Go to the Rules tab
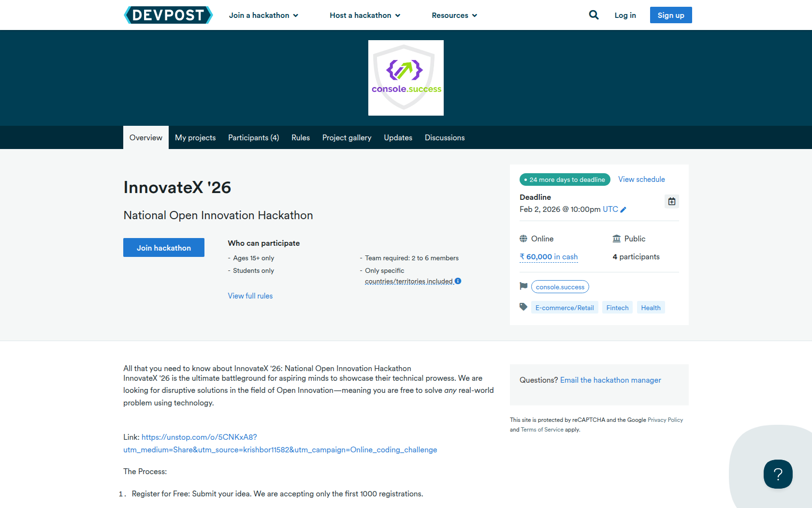Viewport: 812px width, 508px height. pos(300,138)
